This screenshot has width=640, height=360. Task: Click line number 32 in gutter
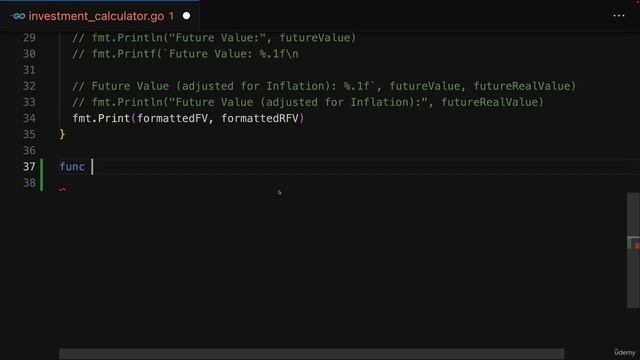(29, 86)
